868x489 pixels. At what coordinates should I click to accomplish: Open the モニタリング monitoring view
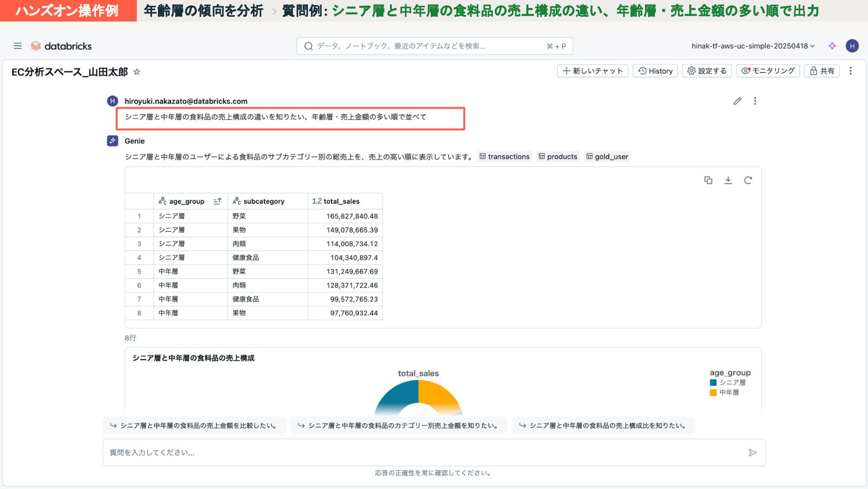(x=768, y=71)
